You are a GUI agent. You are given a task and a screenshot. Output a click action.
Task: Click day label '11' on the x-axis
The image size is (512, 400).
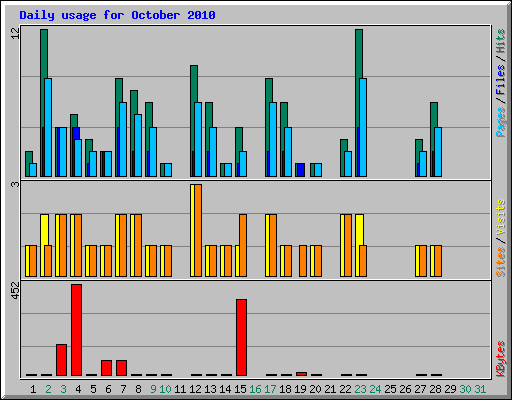[x=180, y=389]
